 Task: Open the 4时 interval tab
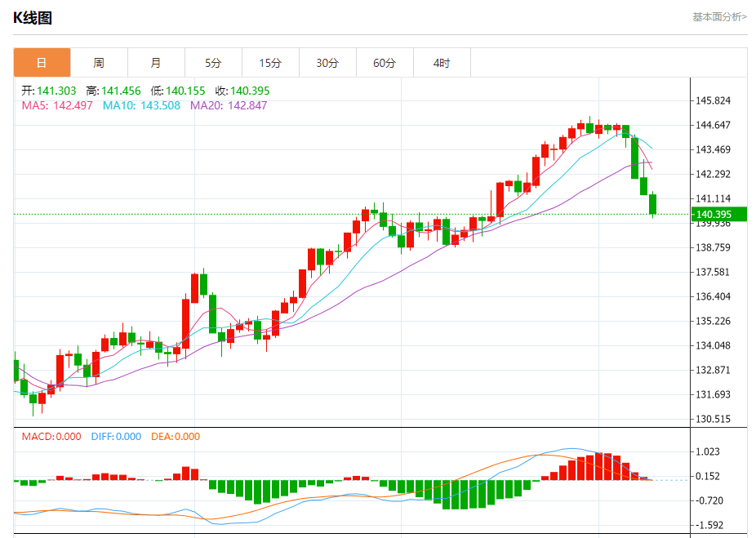click(x=442, y=63)
